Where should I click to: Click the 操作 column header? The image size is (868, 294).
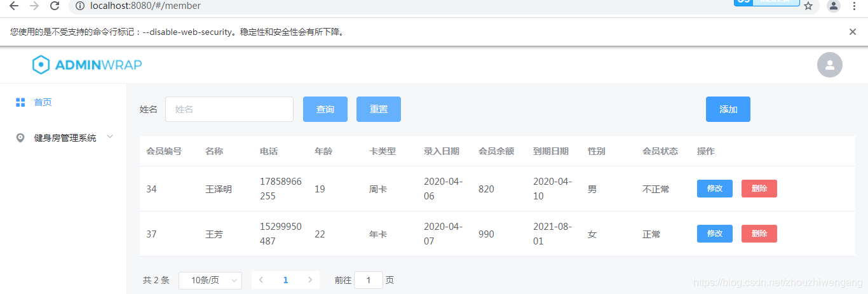(706, 151)
